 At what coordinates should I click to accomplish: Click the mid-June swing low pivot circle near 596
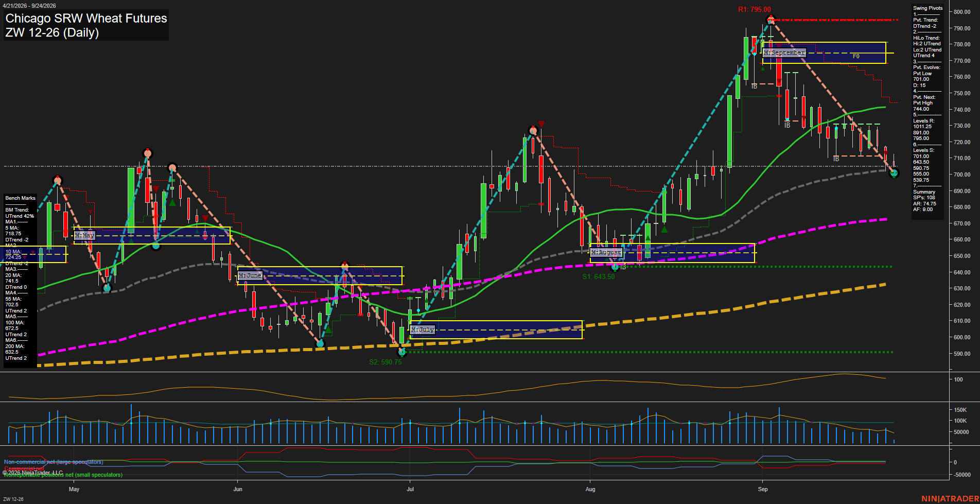tap(320, 343)
